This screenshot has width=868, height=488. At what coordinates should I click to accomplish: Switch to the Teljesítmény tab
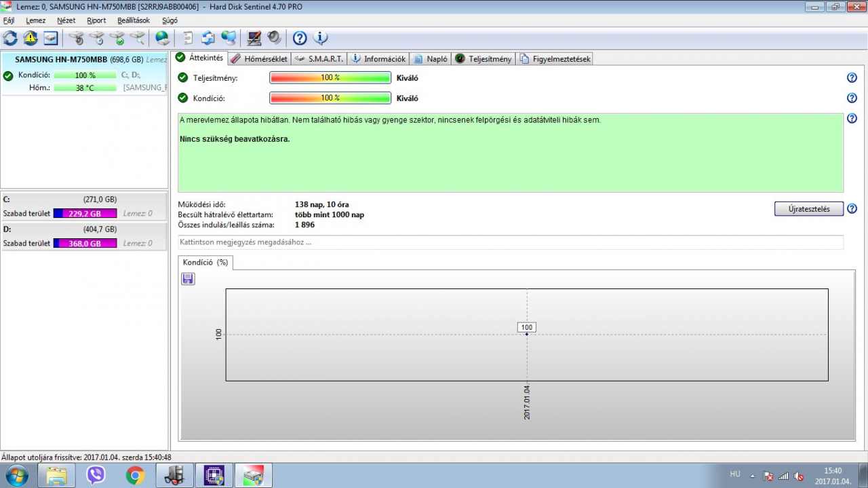pos(484,59)
